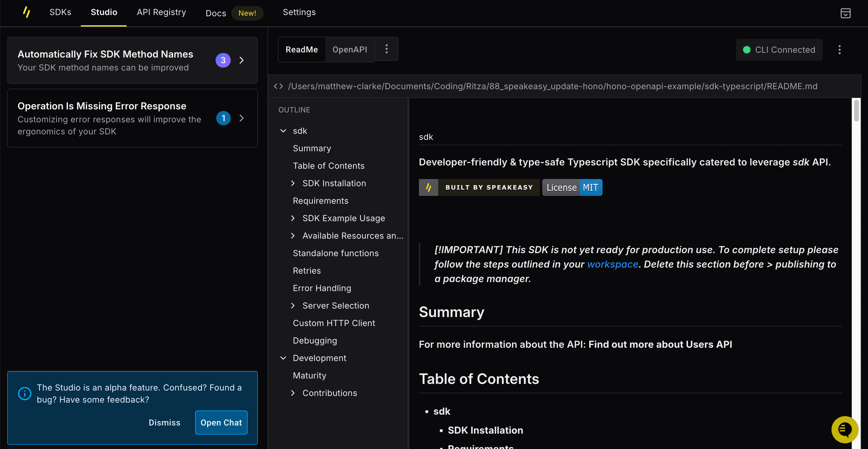Collapse the sdk section in the outline
This screenshot has width=868, height=449.
[283, 131]
